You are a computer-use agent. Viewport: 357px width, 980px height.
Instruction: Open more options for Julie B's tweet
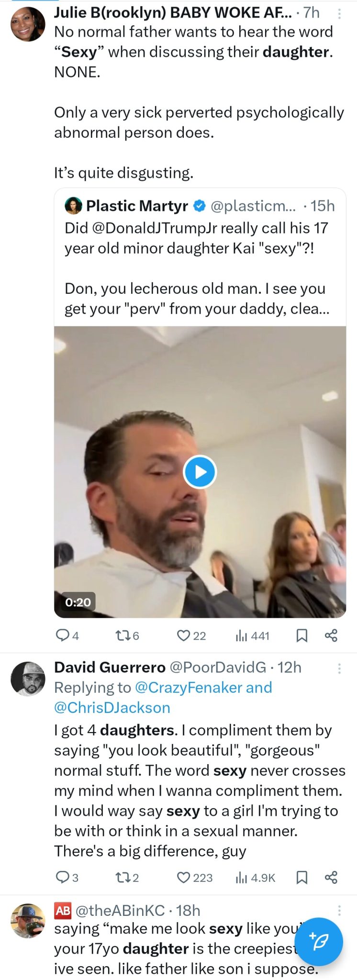click(x=339, y=14)
